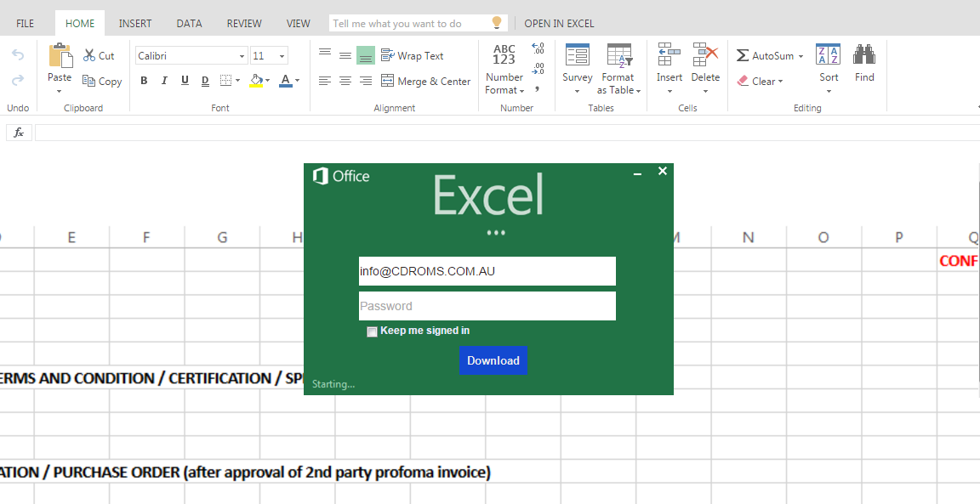Image resolution: width=980 pixels, height=504 pixels.
Task: Switch to the HOME tab
Action: pyautogui.click(x=80, y=23)
